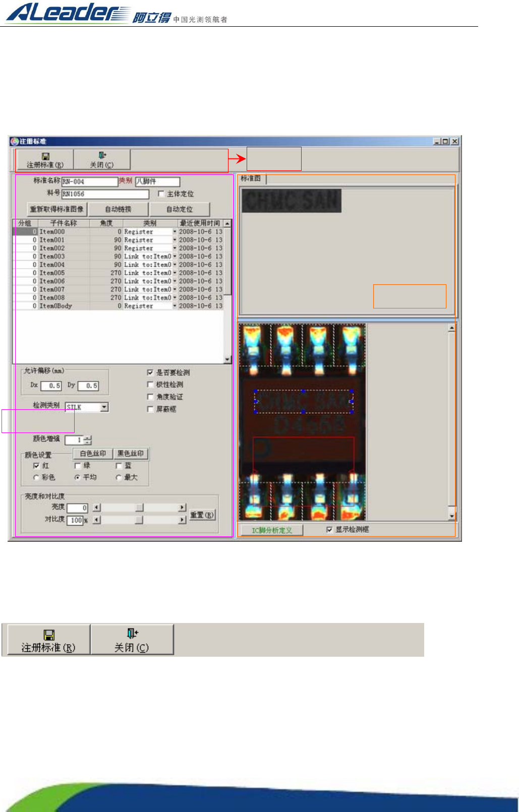Screen dimensions: 519x812
Task: Click the CHMC SAN standard image thumbnail
Action: tap(292, 201)
